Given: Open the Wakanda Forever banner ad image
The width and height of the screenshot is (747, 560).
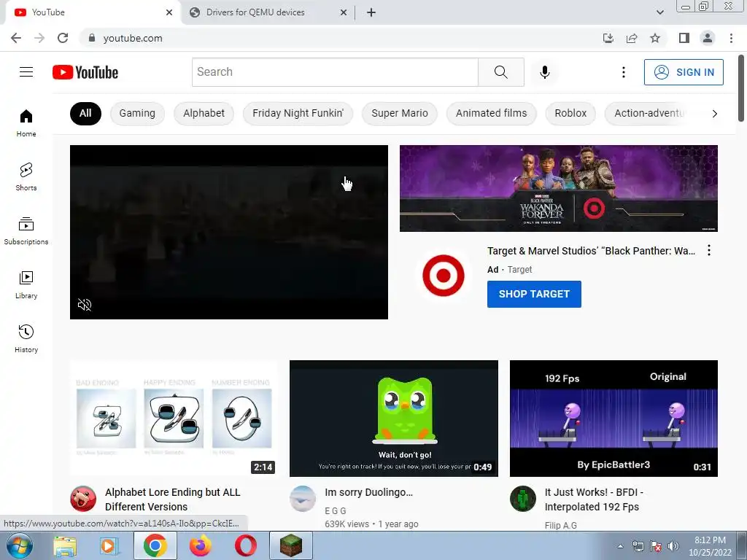Looking at the screenshot, I should point(558,189).
